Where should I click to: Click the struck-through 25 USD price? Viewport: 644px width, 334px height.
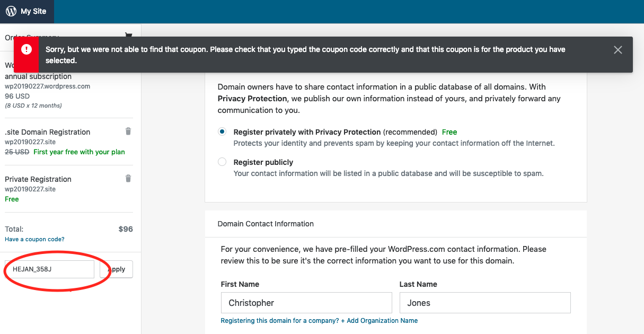(x=17, y=152)
